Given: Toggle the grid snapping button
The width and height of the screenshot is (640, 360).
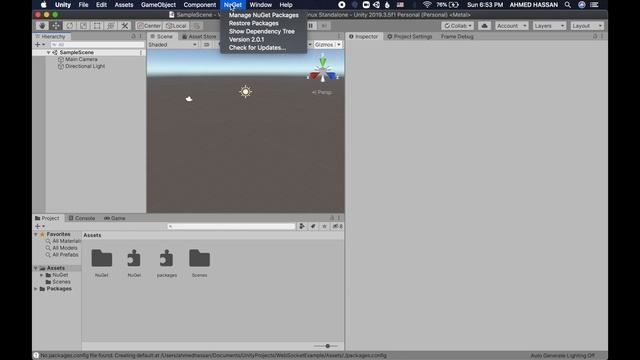Looking at the screenshot, I should (x=196, y=26).
